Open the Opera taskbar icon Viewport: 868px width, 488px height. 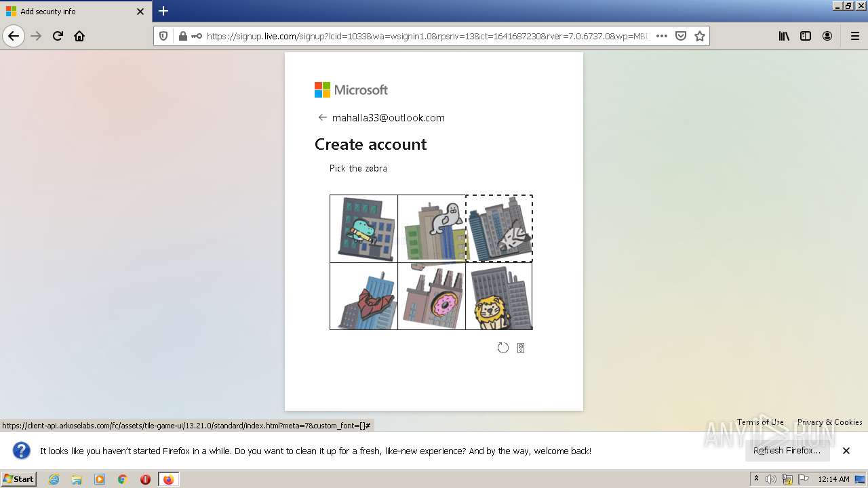coord(145,479)
